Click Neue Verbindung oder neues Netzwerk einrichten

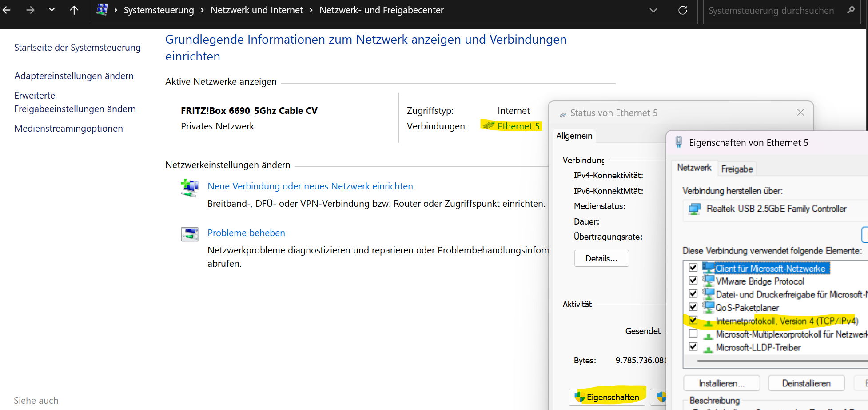[x=310, y=186]
